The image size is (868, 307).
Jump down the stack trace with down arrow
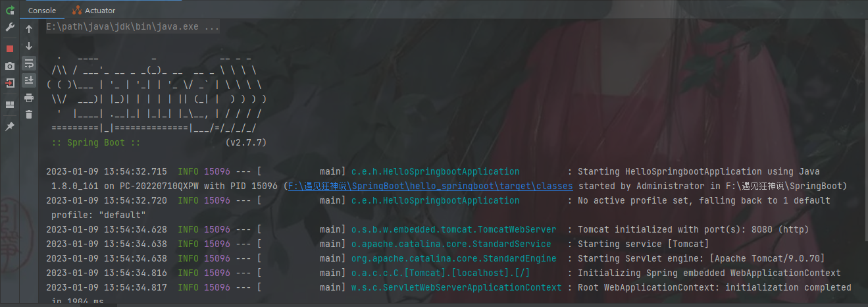coord(29,47)
